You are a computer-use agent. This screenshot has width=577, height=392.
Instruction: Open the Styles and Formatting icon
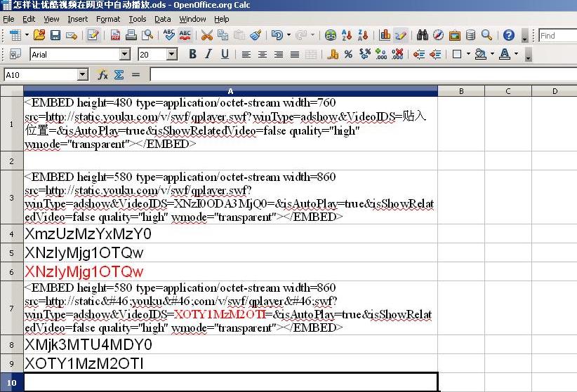15,55
